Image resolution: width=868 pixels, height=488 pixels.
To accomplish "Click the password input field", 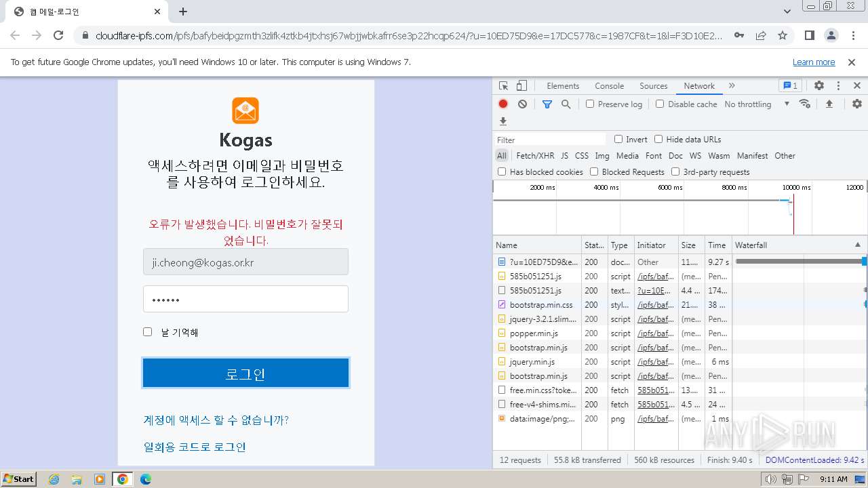I will click(245, 299).
